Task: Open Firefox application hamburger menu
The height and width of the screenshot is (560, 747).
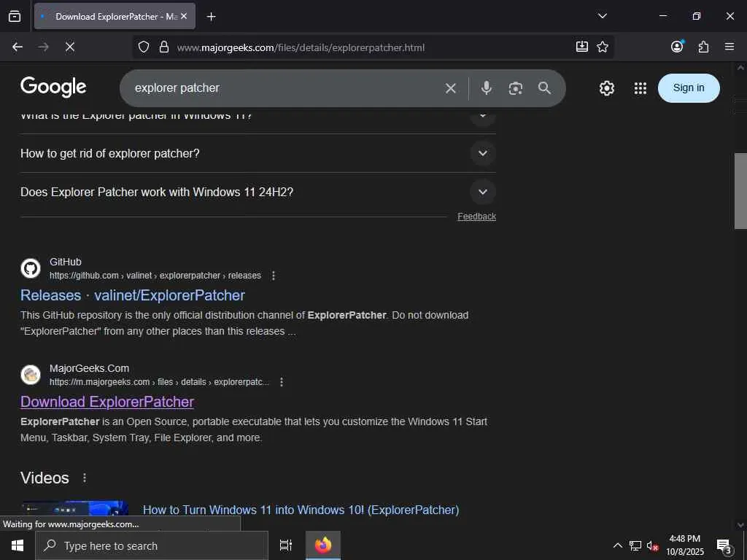Action: (729, 47)
